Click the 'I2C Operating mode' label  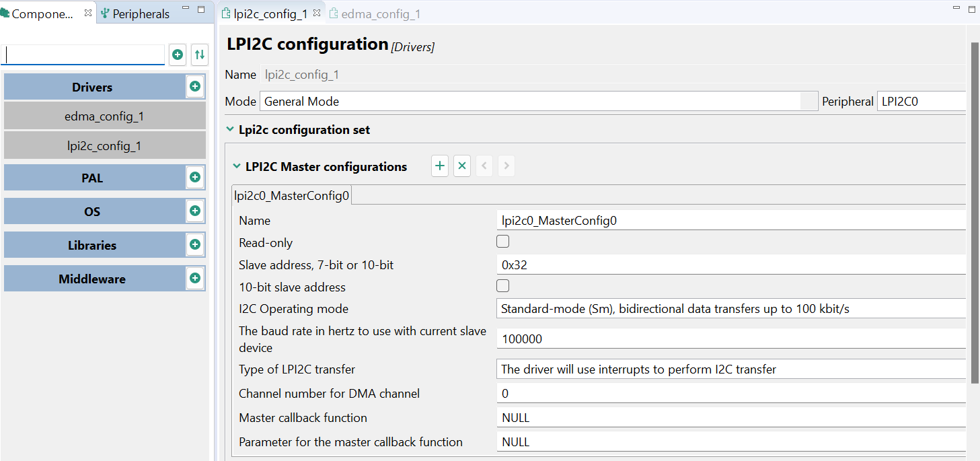click(x=294, y=309)
